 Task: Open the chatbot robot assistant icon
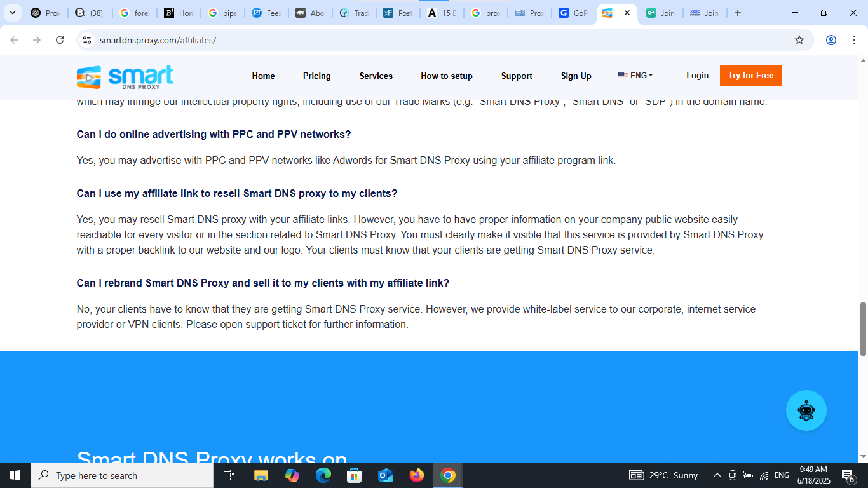(806, 410)
